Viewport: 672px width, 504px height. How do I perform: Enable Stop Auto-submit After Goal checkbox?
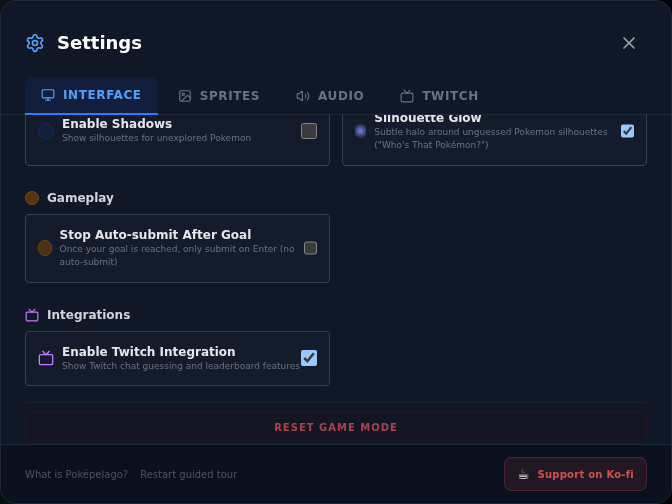point(310,248)
